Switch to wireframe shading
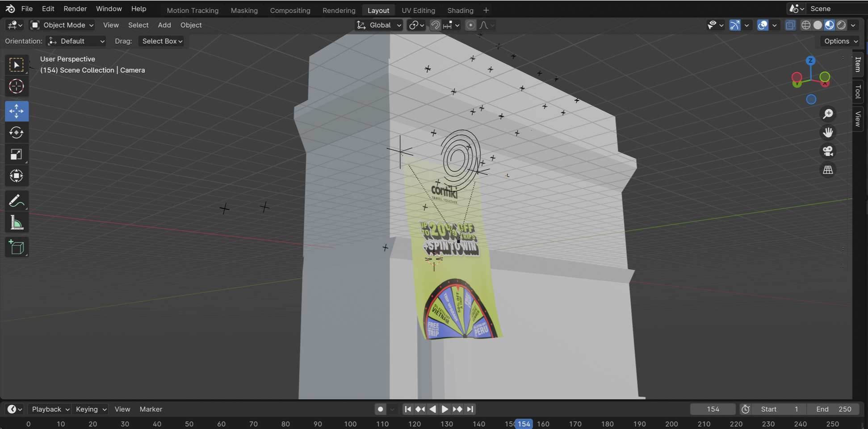 point(806,25)
